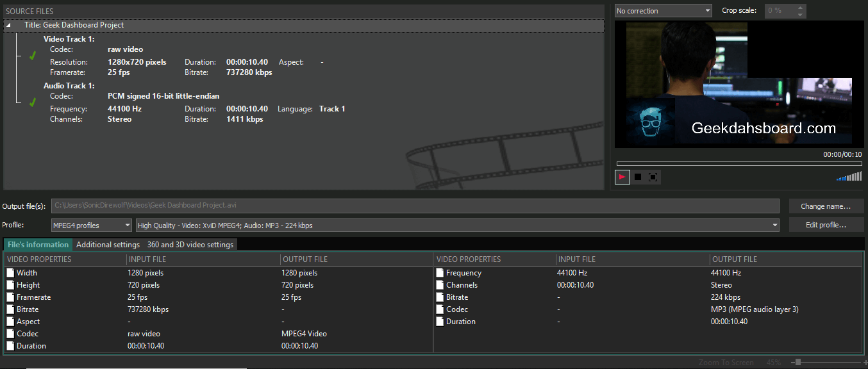Select the Width property icon
The height and width of the screenshot is (369, 868).
10,272
